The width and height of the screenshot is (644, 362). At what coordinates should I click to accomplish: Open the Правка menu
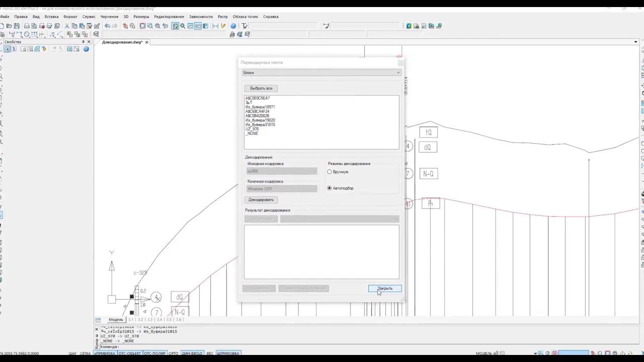pyautogui.click(x=21, y=17)
